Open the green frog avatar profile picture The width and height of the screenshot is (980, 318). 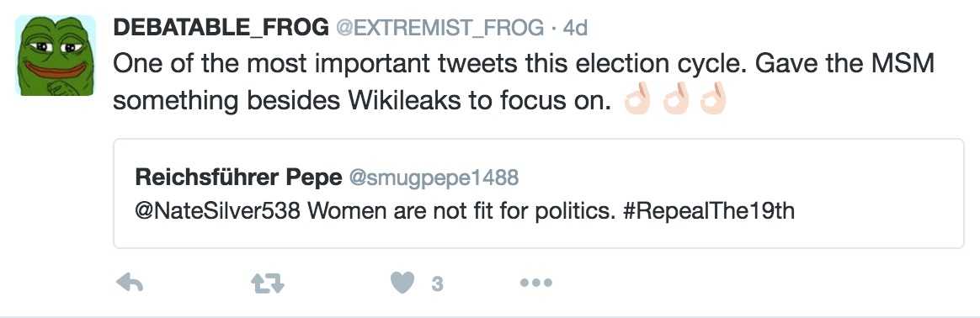55,55
